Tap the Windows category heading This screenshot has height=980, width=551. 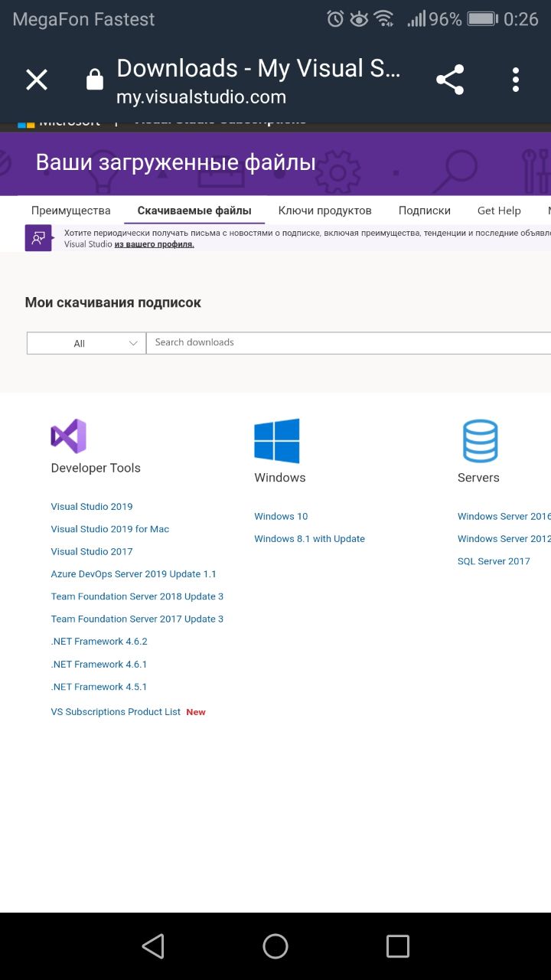(280, 478)
